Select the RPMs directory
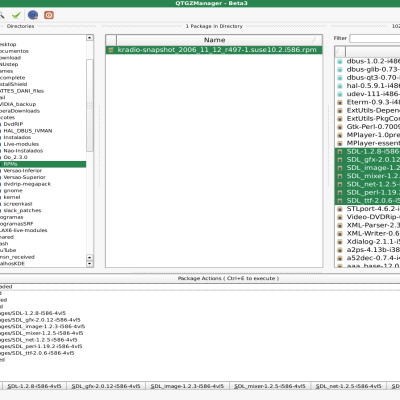This screenshot has height=400, width=400. coord(43,164)
